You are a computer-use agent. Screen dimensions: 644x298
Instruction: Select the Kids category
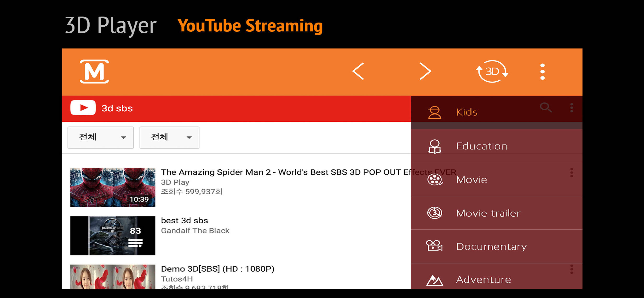(x=496, y=112)
